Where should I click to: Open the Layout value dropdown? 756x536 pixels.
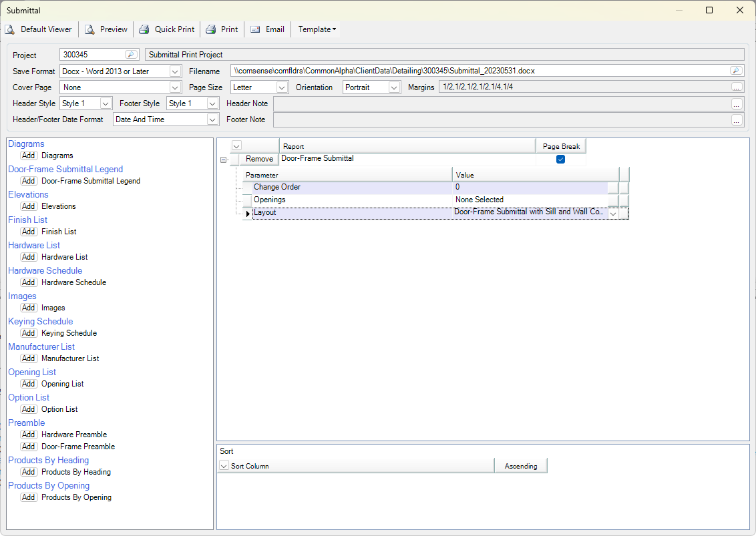(613, 213)
